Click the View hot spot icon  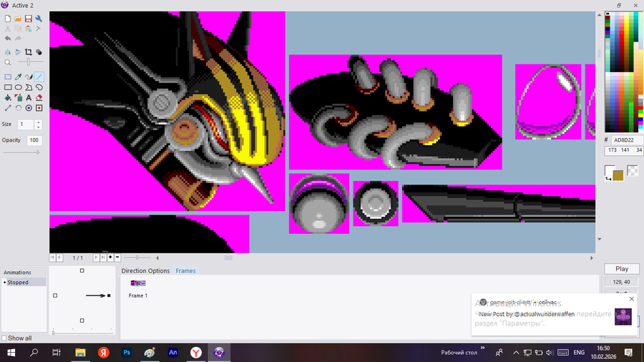tap(29, 108)
